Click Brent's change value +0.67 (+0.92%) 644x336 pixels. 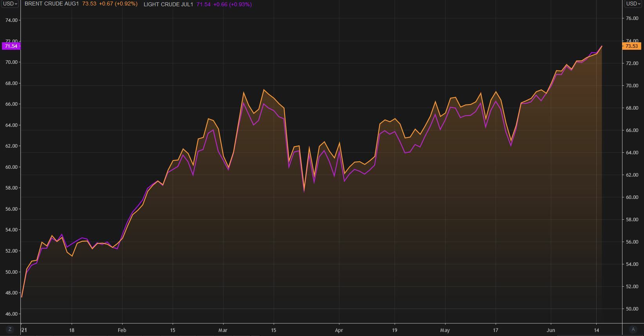(118, 4)
